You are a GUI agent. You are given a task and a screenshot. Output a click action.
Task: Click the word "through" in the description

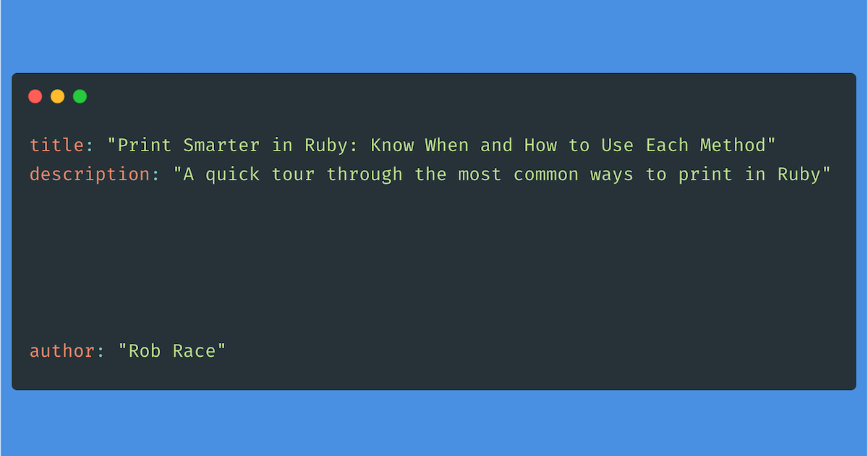(365, 174)
